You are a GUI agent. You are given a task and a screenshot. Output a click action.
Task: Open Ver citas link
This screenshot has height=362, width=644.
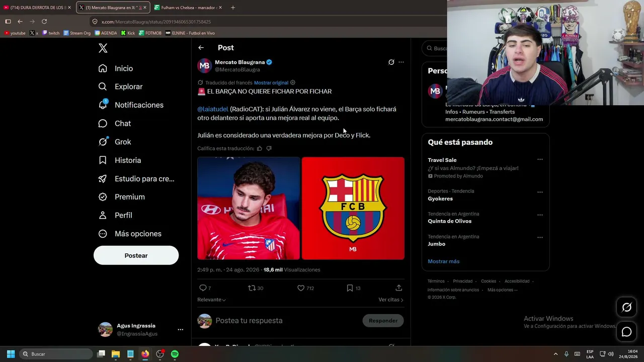pos(391,300)
